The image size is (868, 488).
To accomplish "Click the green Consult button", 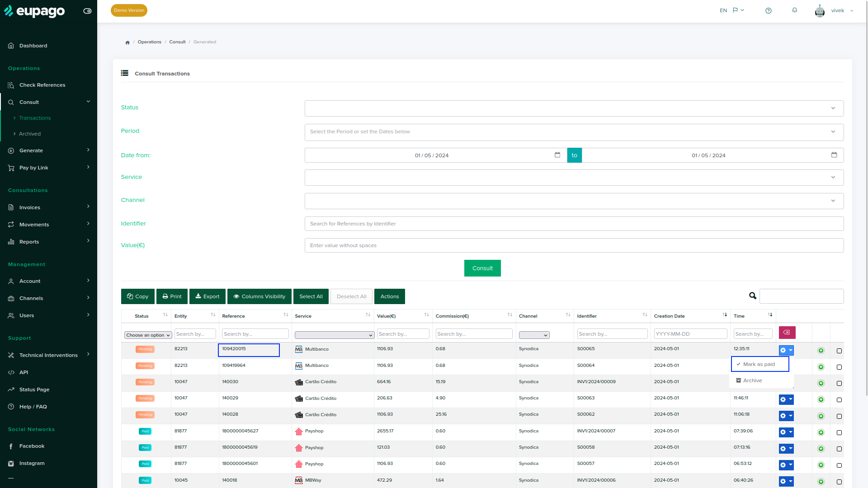I will click(x=482, y=268).
